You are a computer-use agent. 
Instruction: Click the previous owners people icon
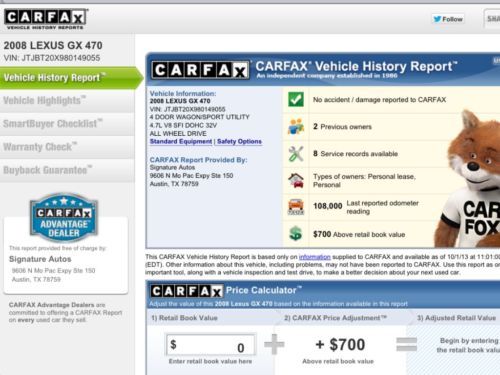(x=296, y=127)
